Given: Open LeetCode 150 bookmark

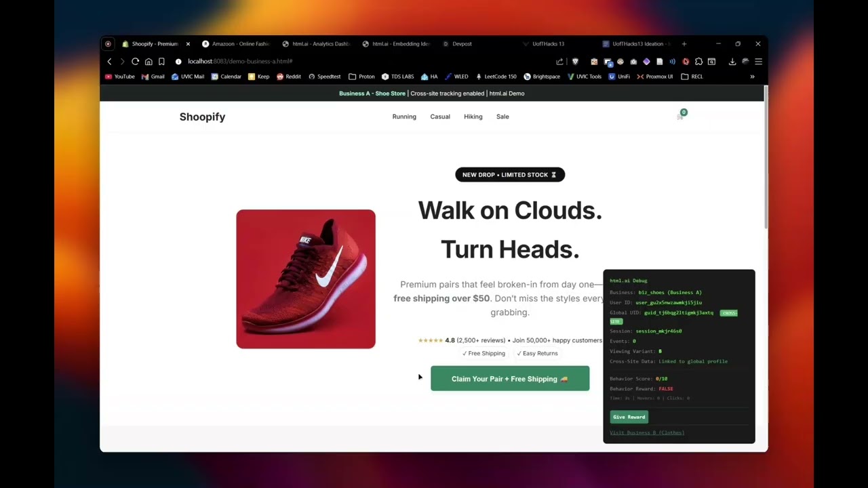Looking at the screenshot, I should click(x=496, y=77).
